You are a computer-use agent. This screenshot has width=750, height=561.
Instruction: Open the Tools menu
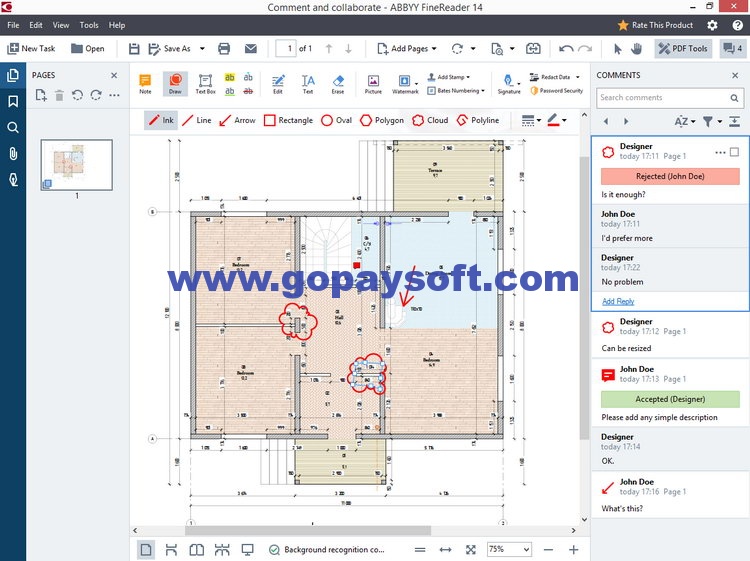[x=89, y=25]
